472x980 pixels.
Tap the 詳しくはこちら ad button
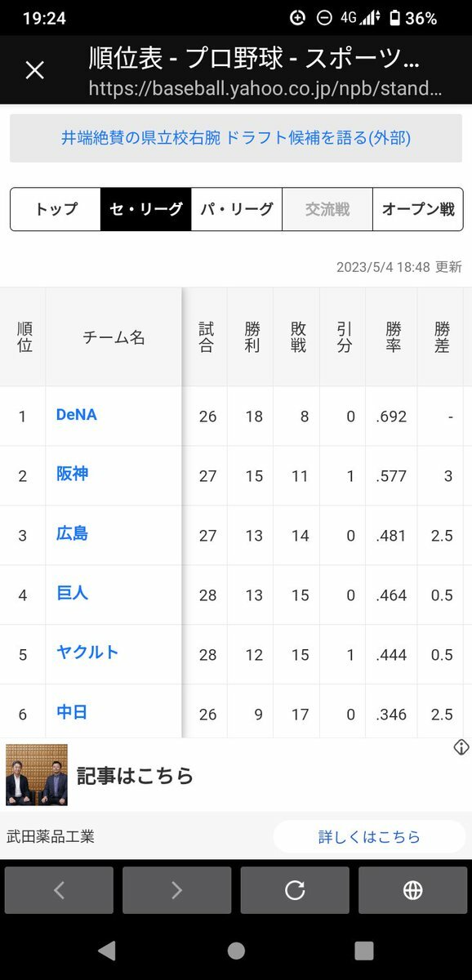pyautogui.click(x=369, y=837)
